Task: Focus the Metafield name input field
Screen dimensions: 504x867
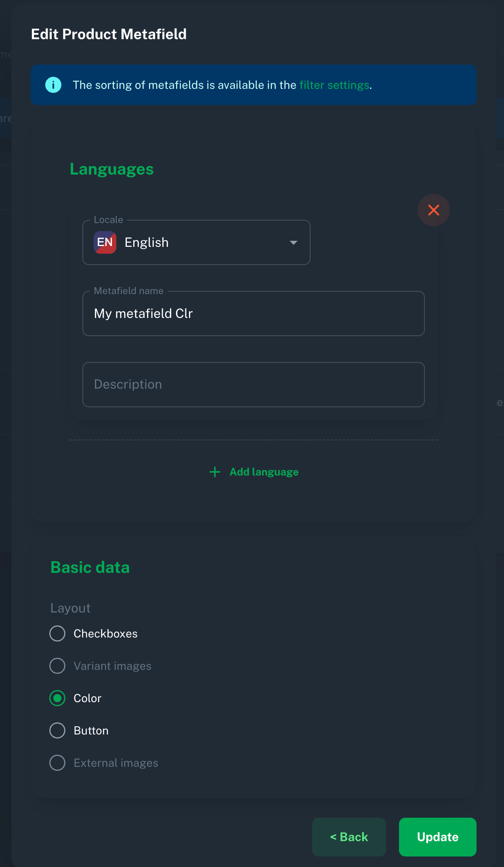Action: coord(253,314)
